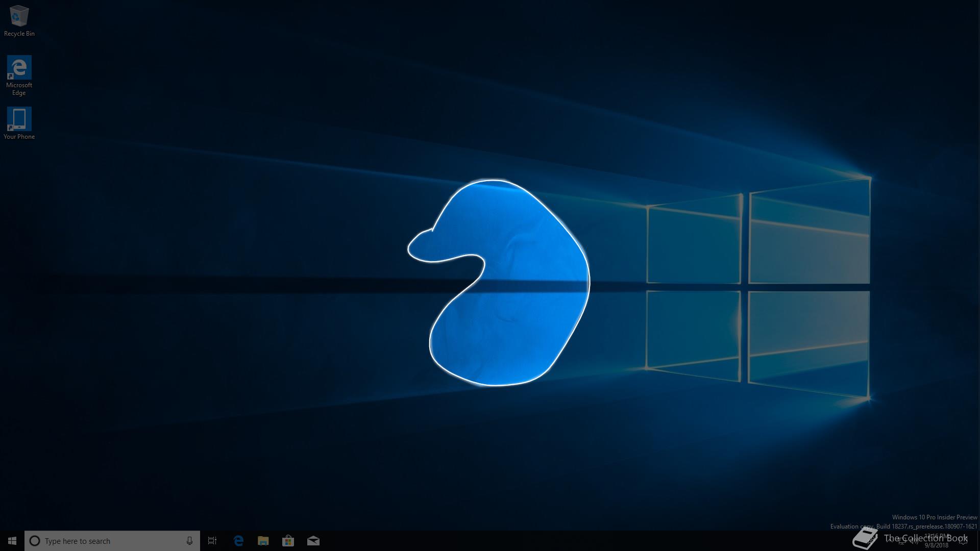Viewport: 980px width, 551px height.
Task: Launch Edge from the taskbar
Action: pyautogui.click(x=238, y=541)
